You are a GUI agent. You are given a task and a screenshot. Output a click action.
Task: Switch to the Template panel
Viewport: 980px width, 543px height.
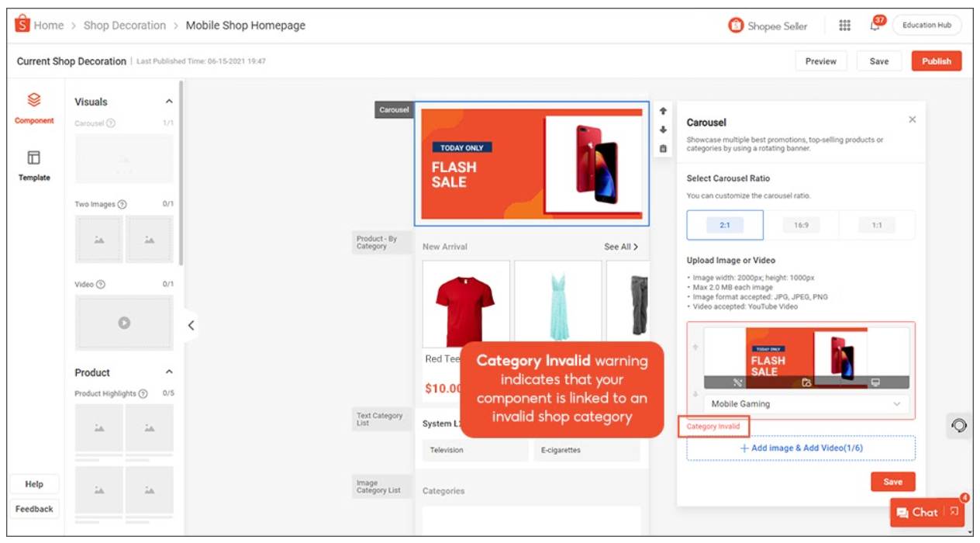(33, 165)
